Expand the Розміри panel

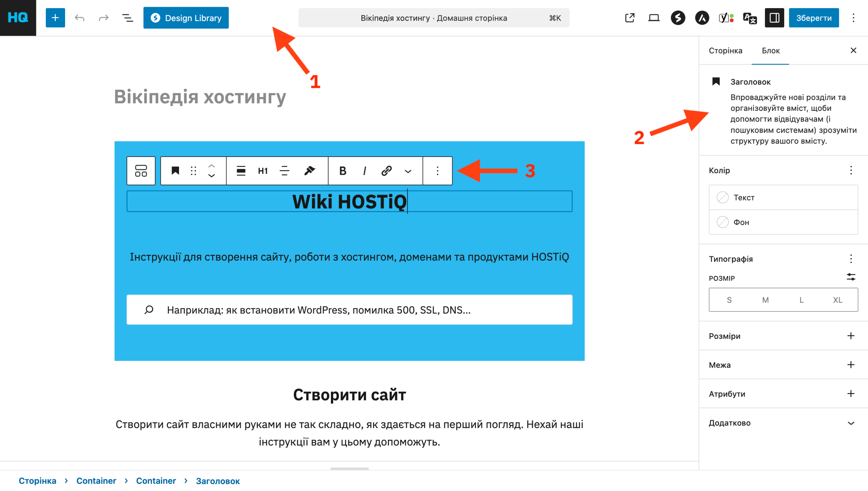[783, 336]
